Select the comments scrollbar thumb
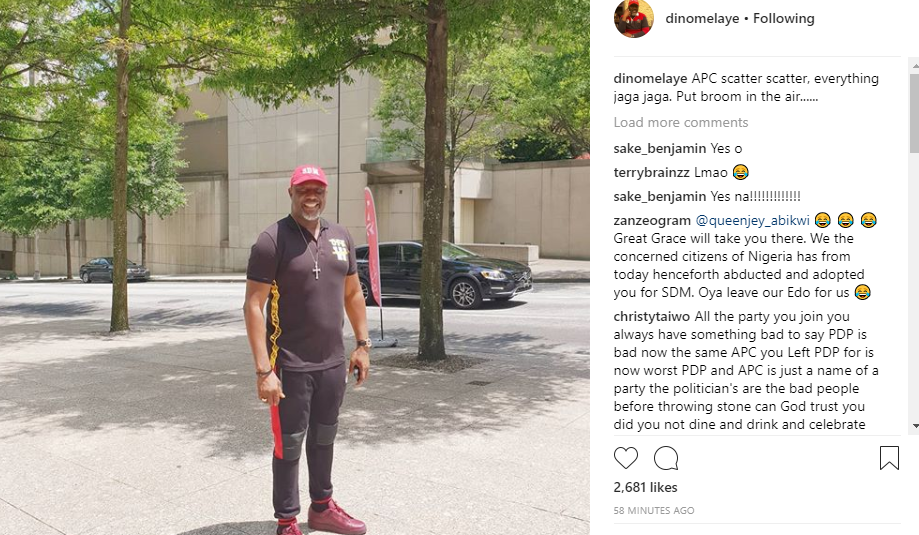The width and height of the screenshot is (919, 535). tap(915, 111)
